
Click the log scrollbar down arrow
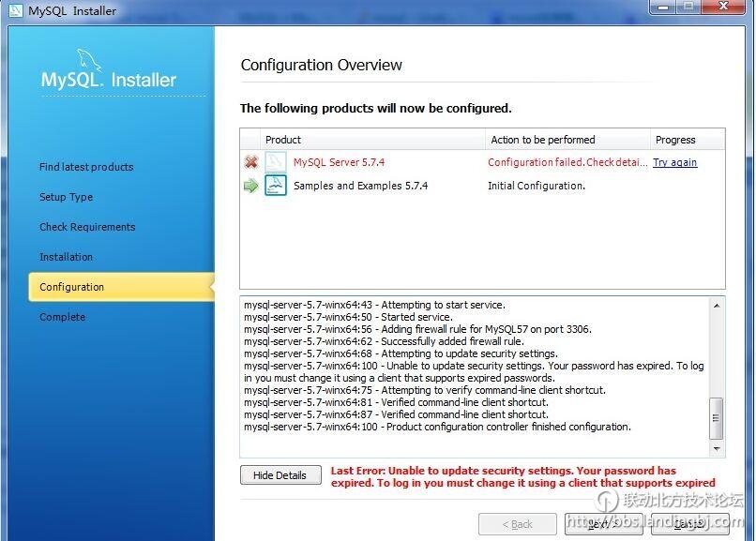coord(718,449)
